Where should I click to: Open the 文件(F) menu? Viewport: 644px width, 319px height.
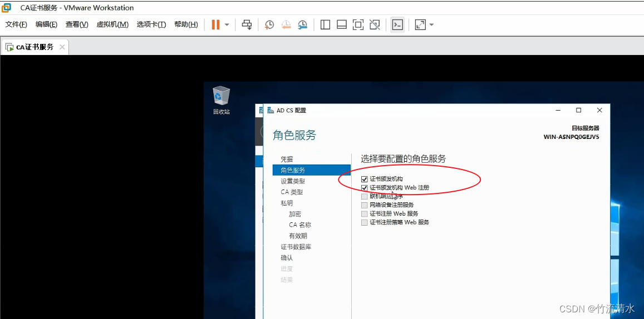click(16, 24)
